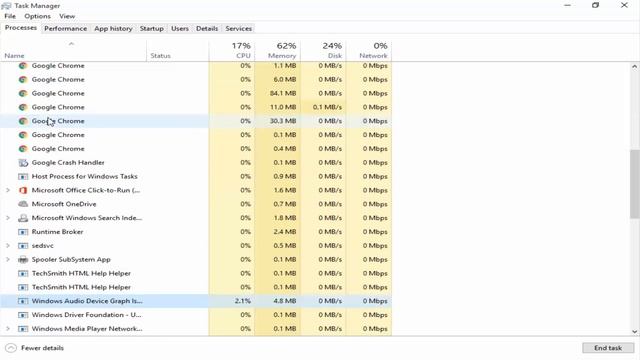Sort by the CPU column header
Screen dimensions: 640x360
[231, 51]
